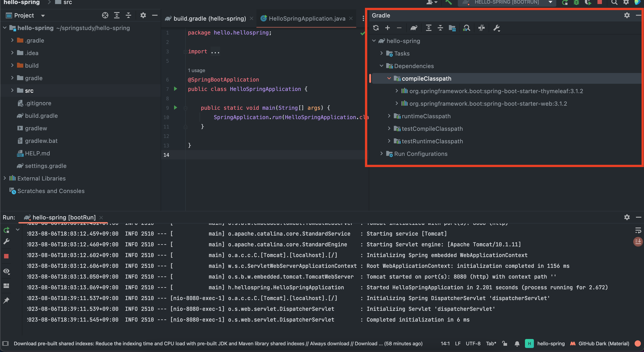
Task: Click Download pre-built shared indexes message
Action: tap(218, 343)
